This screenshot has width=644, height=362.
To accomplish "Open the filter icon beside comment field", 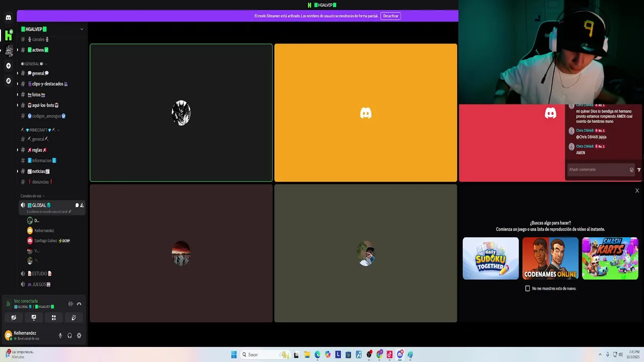I will [x=639, y=170].
